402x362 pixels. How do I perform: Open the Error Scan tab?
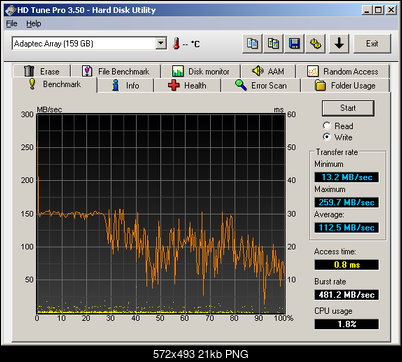(x=261, y=86)
